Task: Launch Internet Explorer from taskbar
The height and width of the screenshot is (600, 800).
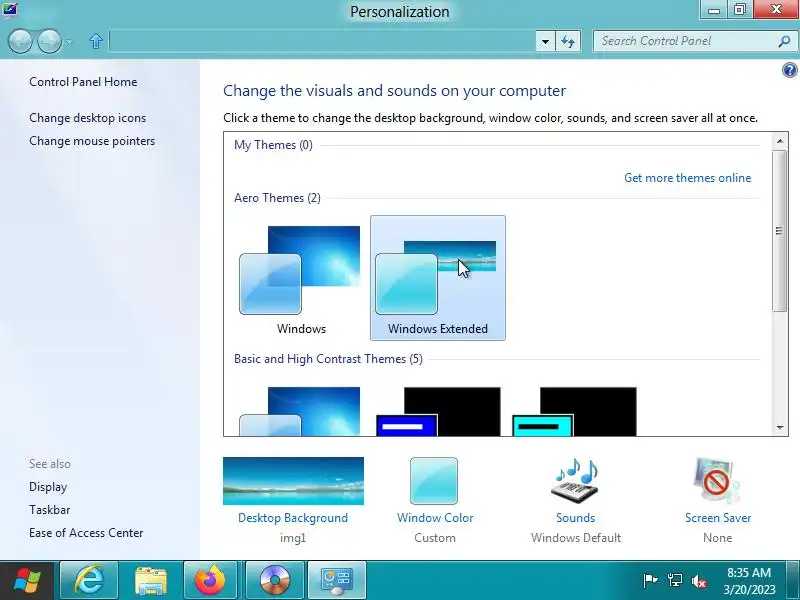Action: point(89,581)
